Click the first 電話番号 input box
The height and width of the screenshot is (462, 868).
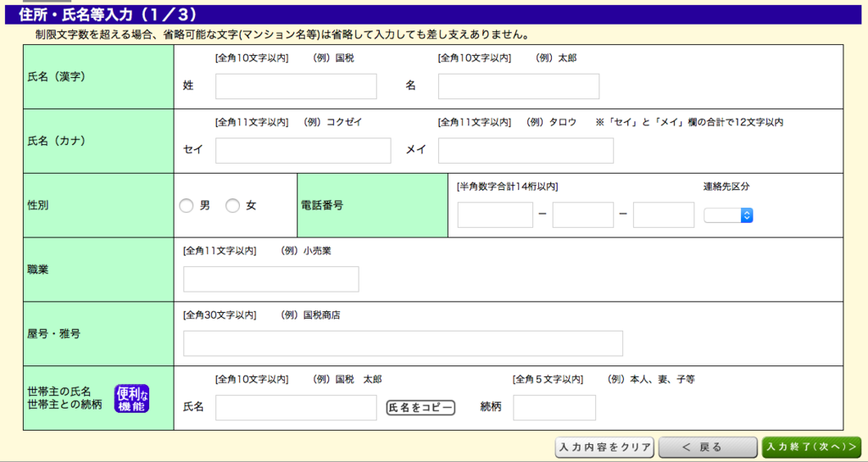[x=495, y=214]
